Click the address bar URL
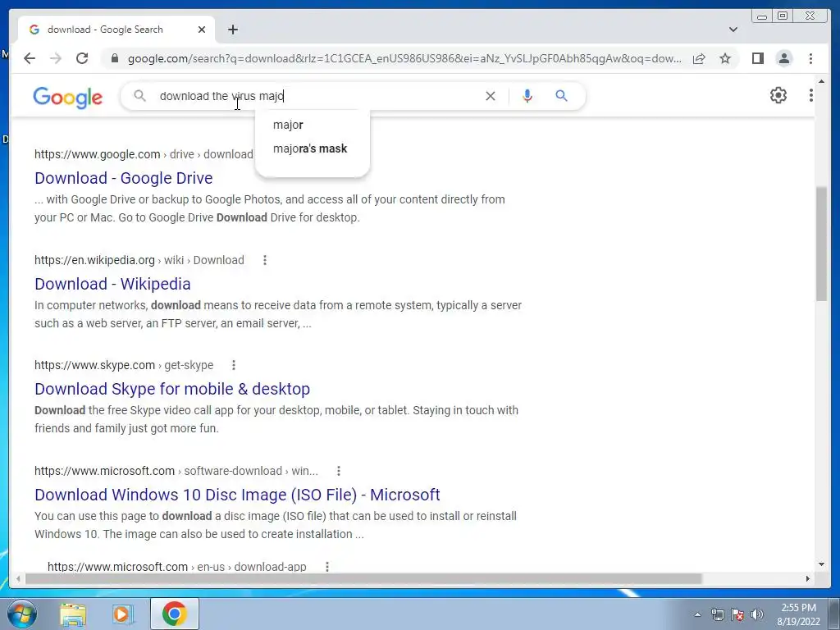840x630 pixels. (x=404, y=58)
